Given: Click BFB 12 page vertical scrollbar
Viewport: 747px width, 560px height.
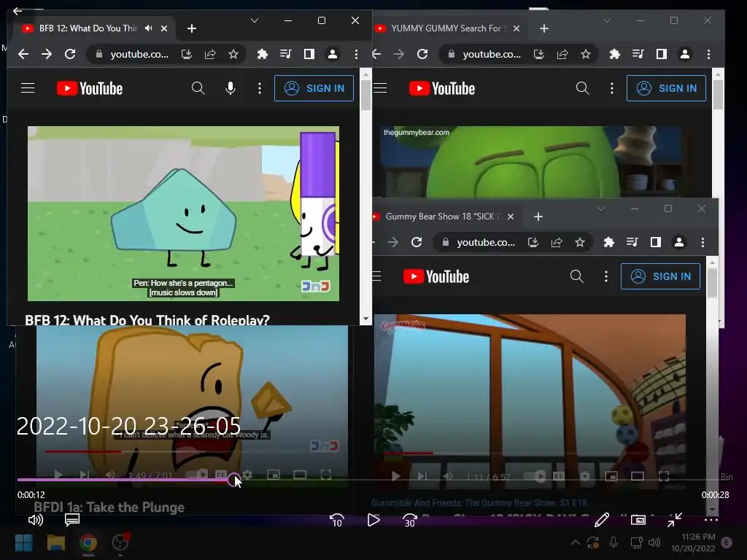Looking at the screenshot, I should 366,96.
